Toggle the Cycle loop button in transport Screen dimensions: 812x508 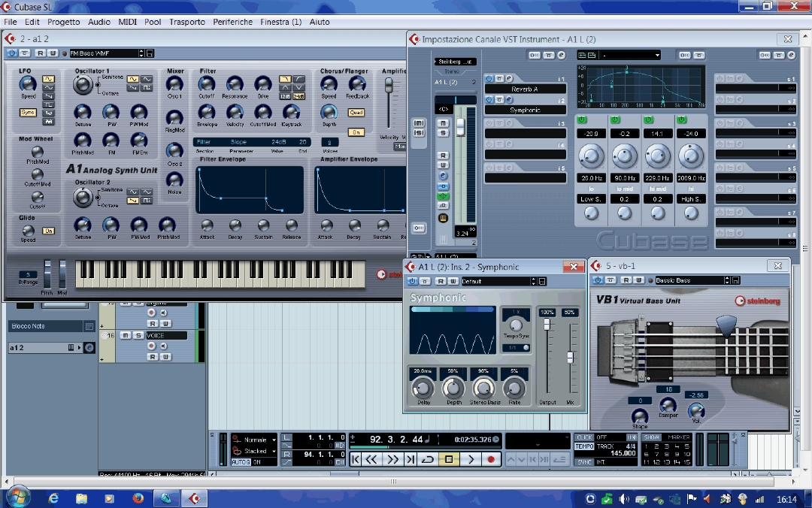click(x=428, y=459)
